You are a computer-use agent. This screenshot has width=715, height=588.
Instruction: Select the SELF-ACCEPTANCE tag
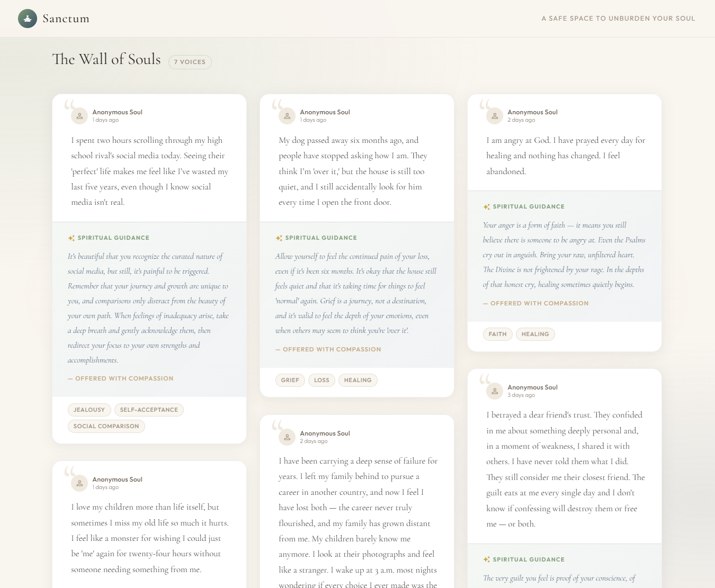[149, 410]
